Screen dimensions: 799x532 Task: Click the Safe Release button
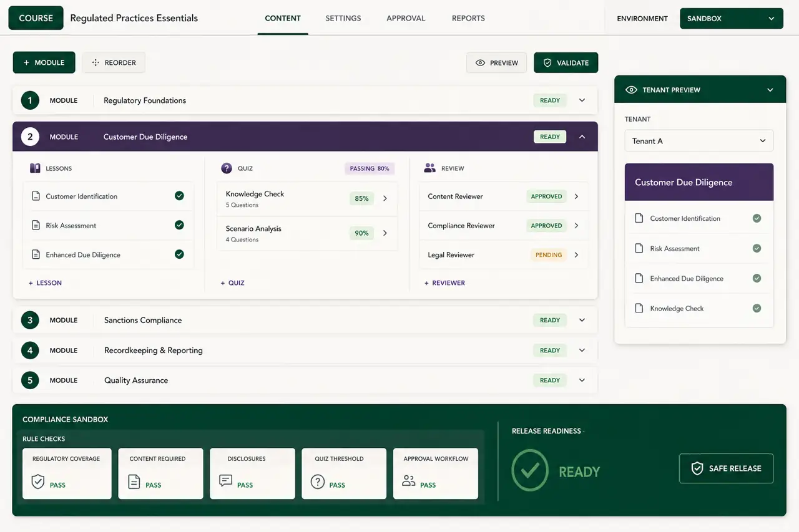pos(726,468)
